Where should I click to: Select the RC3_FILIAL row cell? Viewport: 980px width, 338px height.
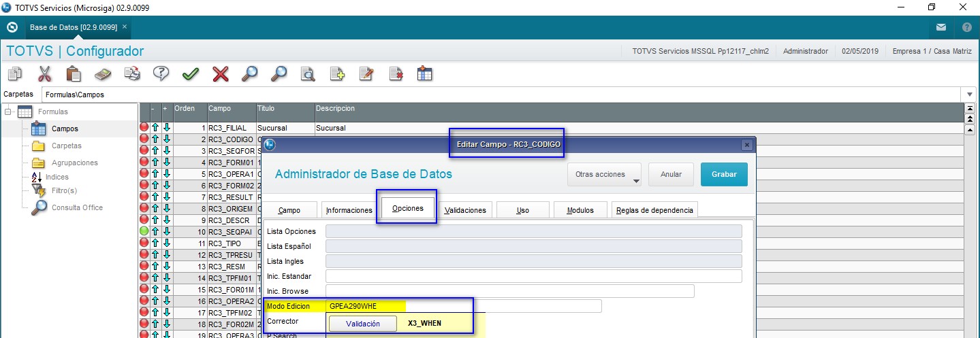coord(231,128)
